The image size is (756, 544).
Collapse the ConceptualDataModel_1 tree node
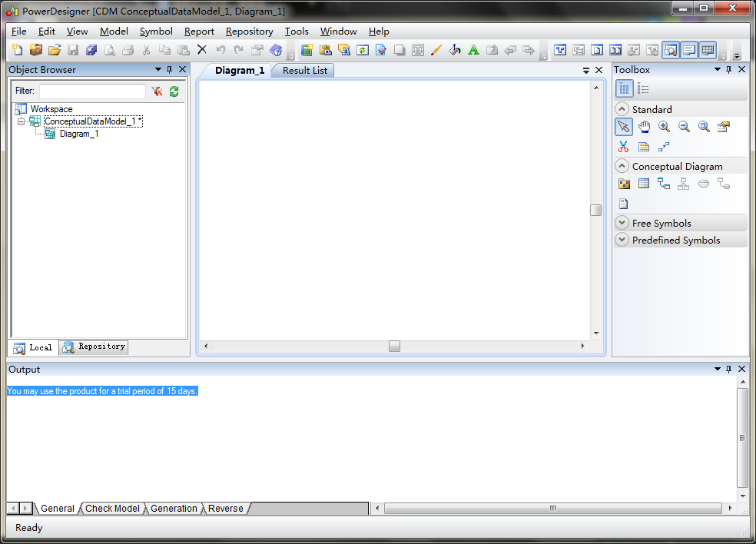coord(21,121)
